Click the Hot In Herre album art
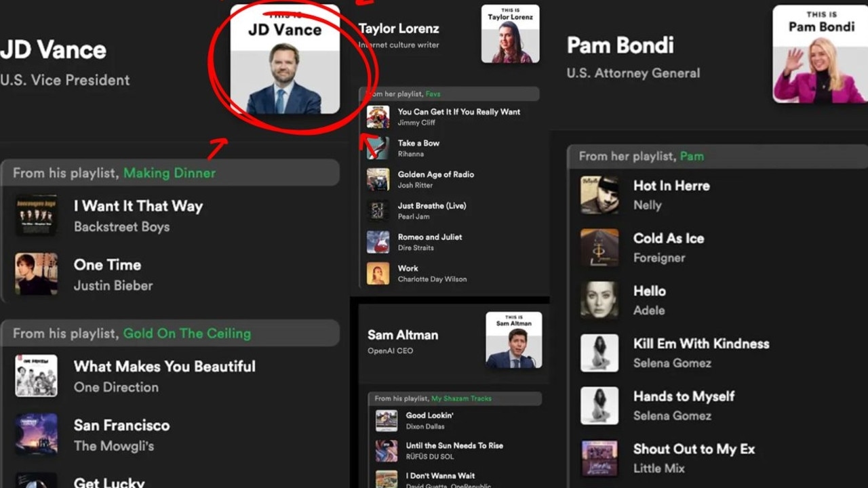This screenshot has height=488, width=868. (599, 195)
